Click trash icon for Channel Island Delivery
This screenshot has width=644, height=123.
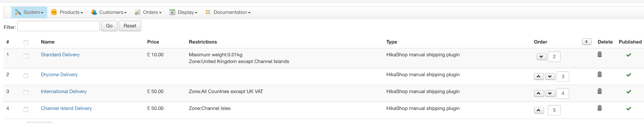click(599, 108)
